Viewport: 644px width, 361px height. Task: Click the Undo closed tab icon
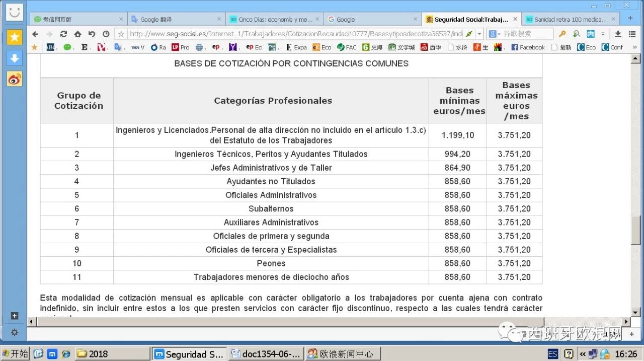92,34
